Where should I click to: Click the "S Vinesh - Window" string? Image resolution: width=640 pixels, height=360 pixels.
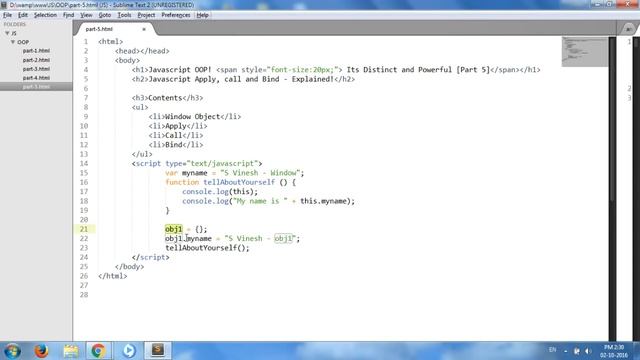tap(260, 173)
